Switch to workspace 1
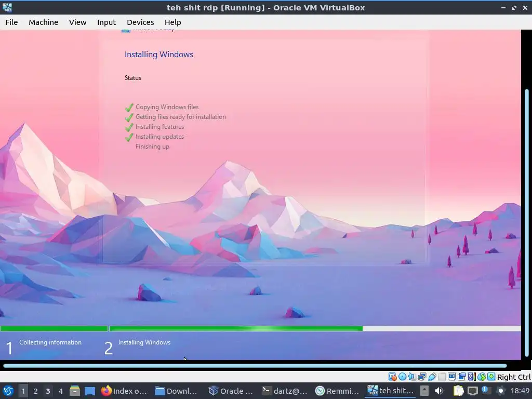532x399 pixels. click(23, 391)
